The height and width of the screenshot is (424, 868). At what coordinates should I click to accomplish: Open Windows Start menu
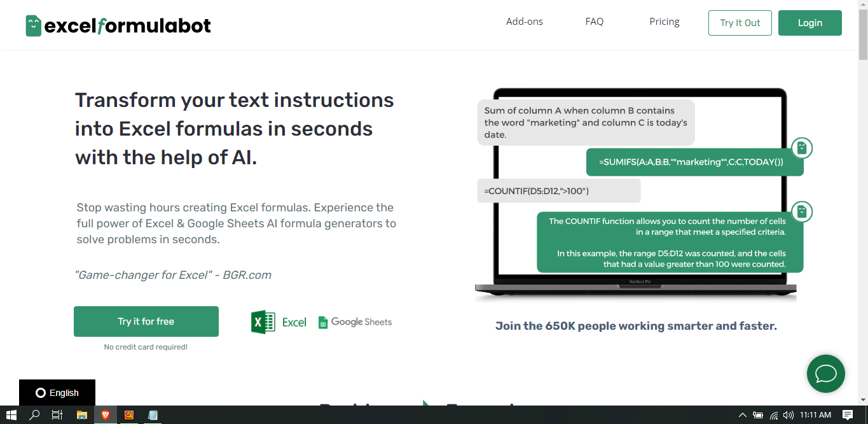coord(11,415)
